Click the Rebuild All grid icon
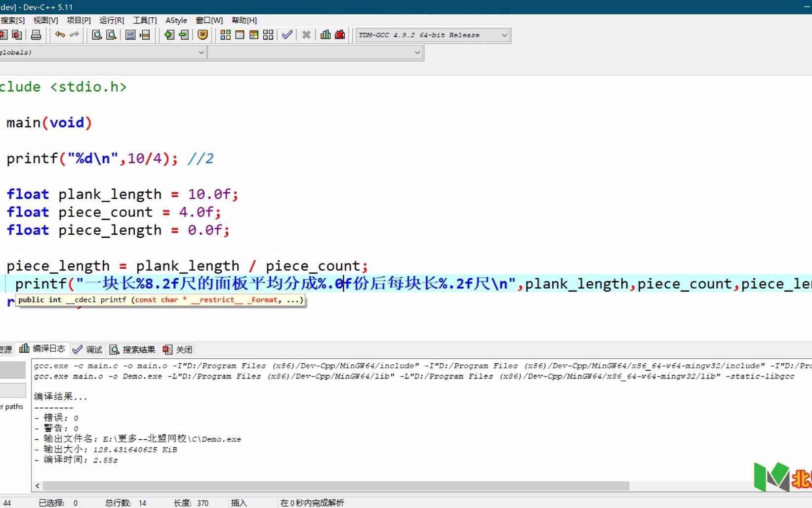Screen dimensions: 812x508 pyautogui.click(x=268, y=35)
